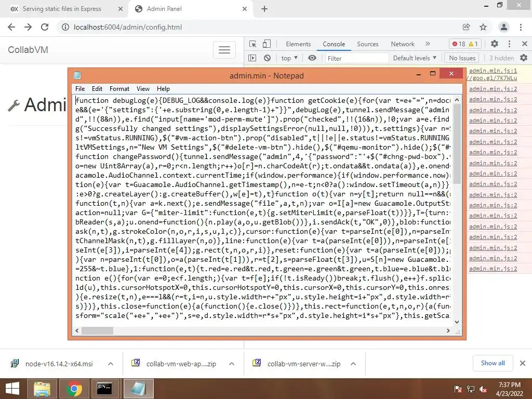Close the DevTools panel
532x399 pixels.
click(525, 44)
